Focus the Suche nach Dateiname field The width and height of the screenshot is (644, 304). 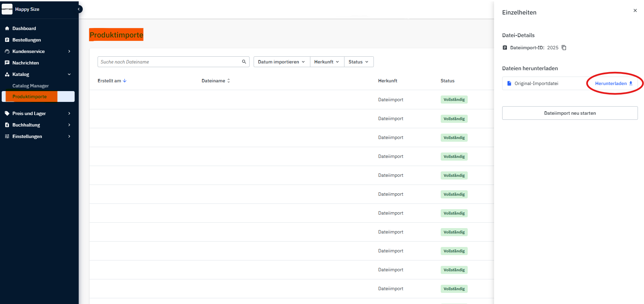coord(169,62)
